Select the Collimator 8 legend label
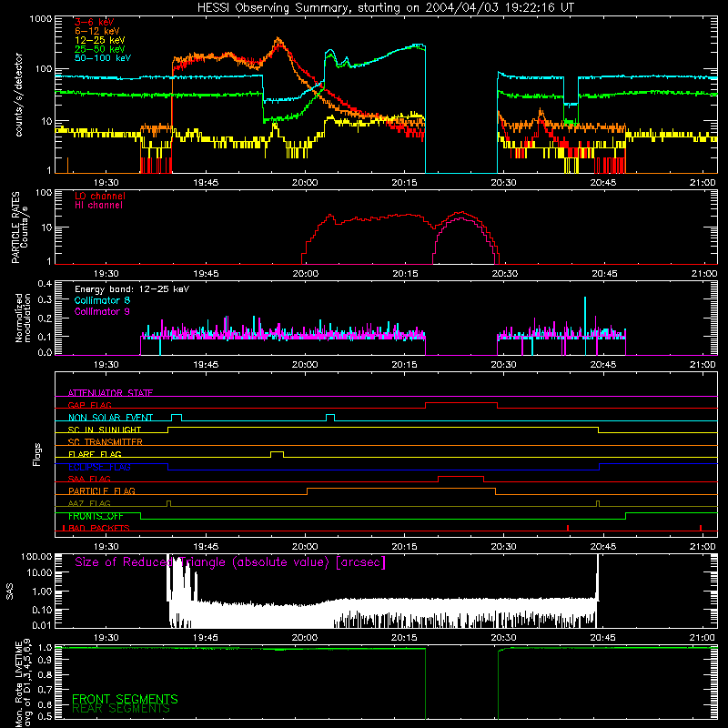The height and width of the screenshot is (728, 728). (102, 300)
